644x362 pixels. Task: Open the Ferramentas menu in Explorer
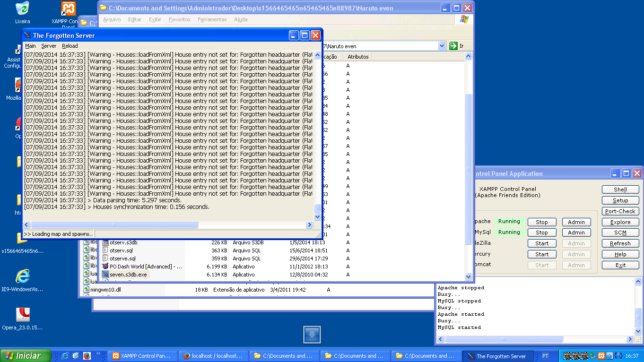[212, 19]
